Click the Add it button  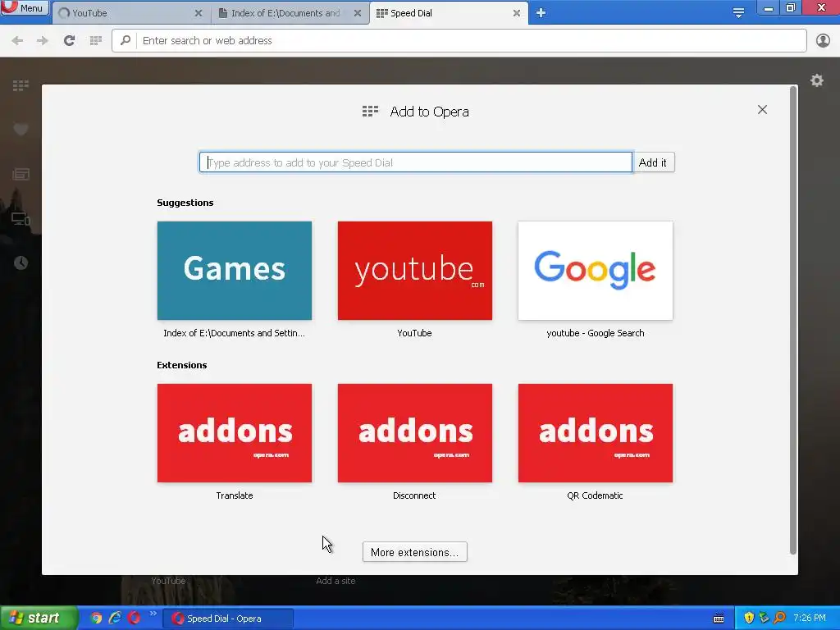pyautogui.click(x=653, y=162)
